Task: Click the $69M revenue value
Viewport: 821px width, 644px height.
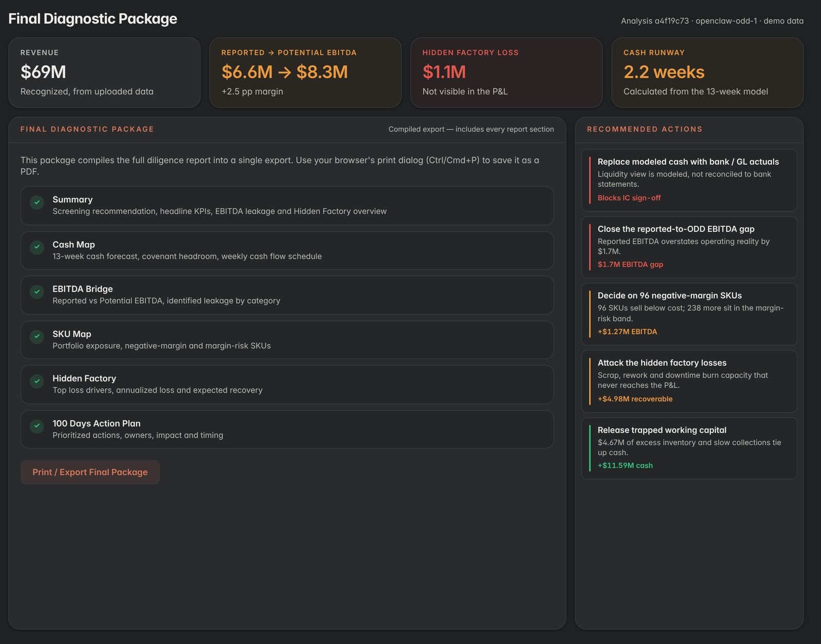Action: coord(43,72)
